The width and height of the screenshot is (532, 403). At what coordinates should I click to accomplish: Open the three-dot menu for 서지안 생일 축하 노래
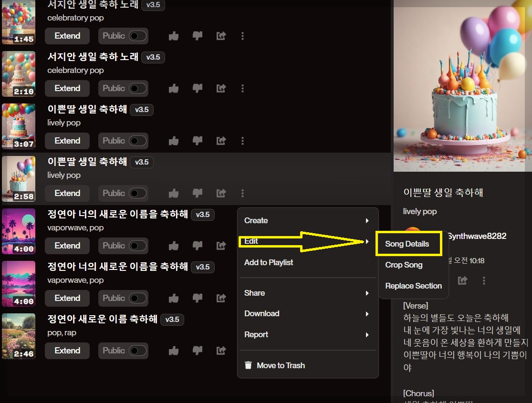242,36
